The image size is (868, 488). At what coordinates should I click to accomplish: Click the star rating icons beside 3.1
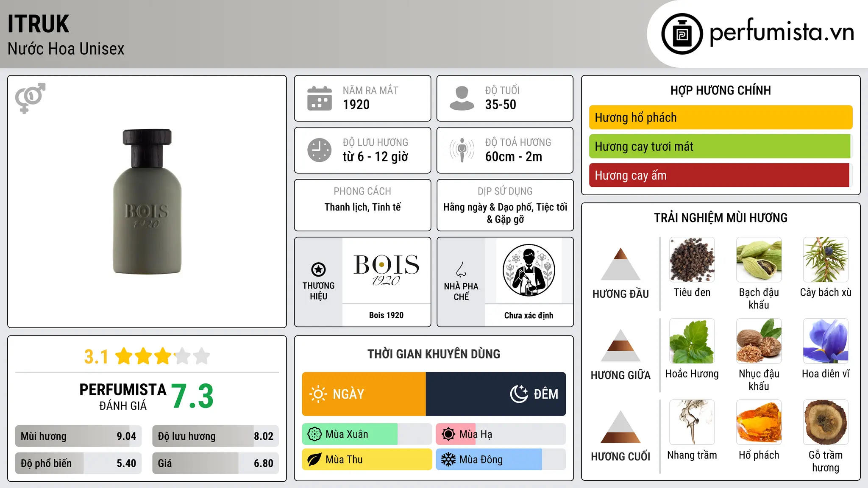coord(163,356)
